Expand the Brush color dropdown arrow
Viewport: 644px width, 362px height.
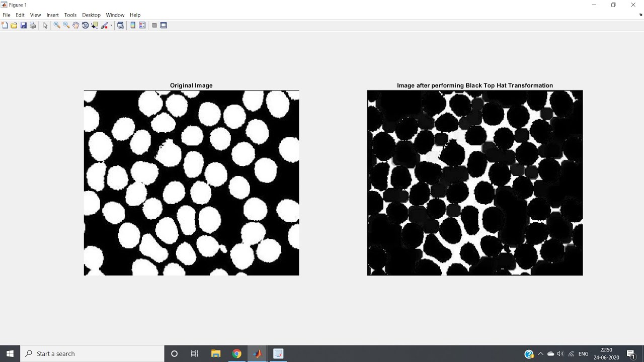[111, 25]
